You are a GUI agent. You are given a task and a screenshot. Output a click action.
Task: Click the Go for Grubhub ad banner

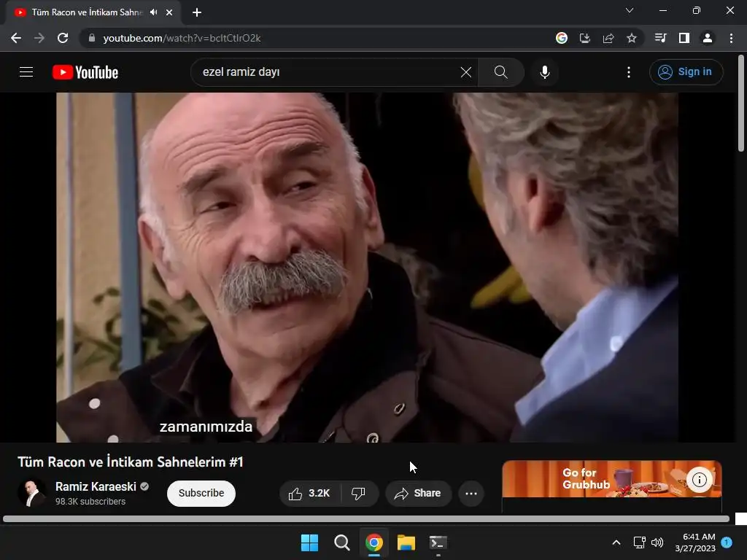click(612, 479)
